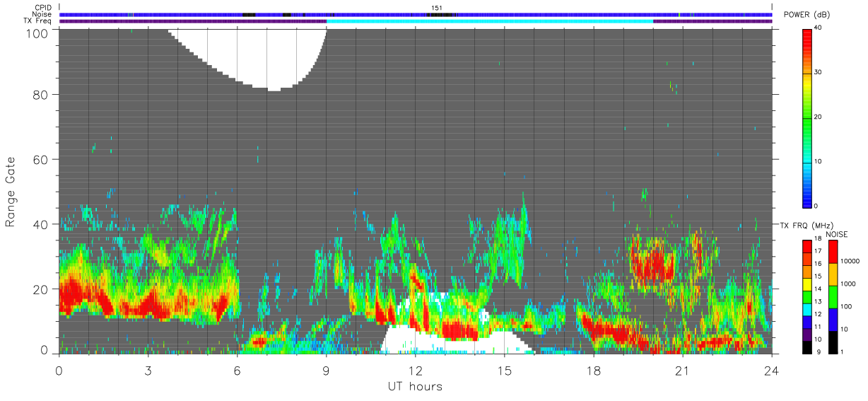Click the power colorbar label 30
Screen dimensions: 868x401
pyautogui.click(x=818, y=73)
